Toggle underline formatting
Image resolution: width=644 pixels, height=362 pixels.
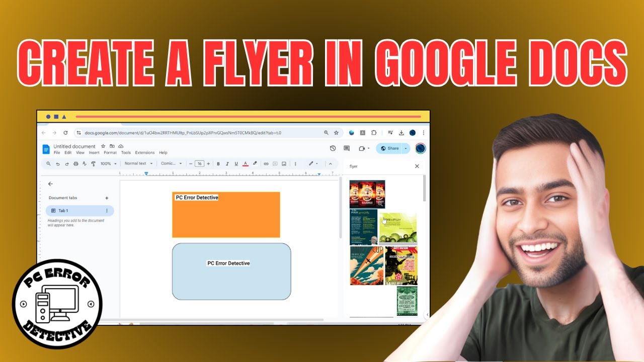coord(236,164)
